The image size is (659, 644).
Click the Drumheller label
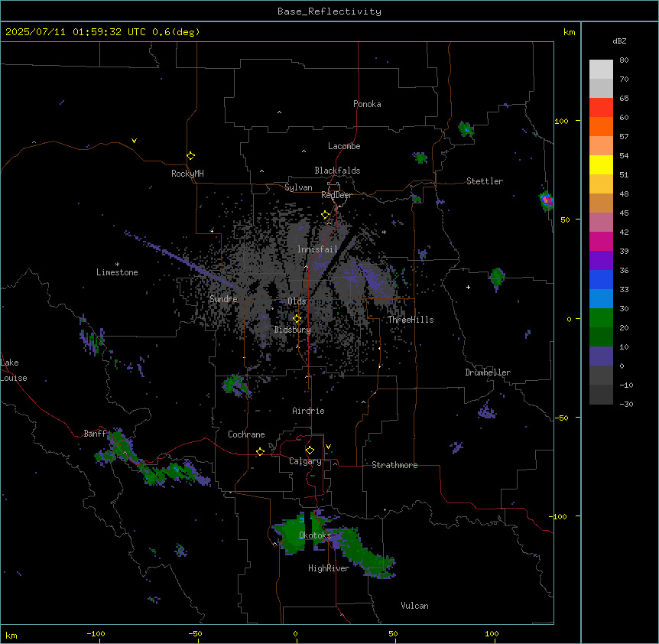pyautogui.click(x=488, y=372)
